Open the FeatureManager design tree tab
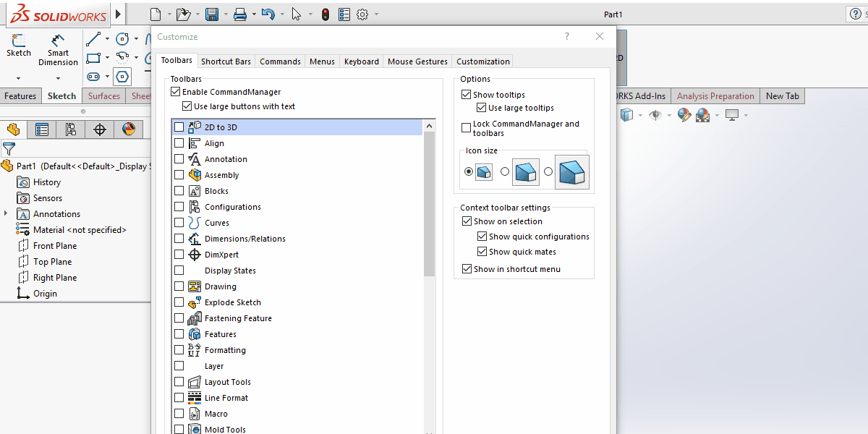This screenshot has width=868, height=434. pos(13,129)
